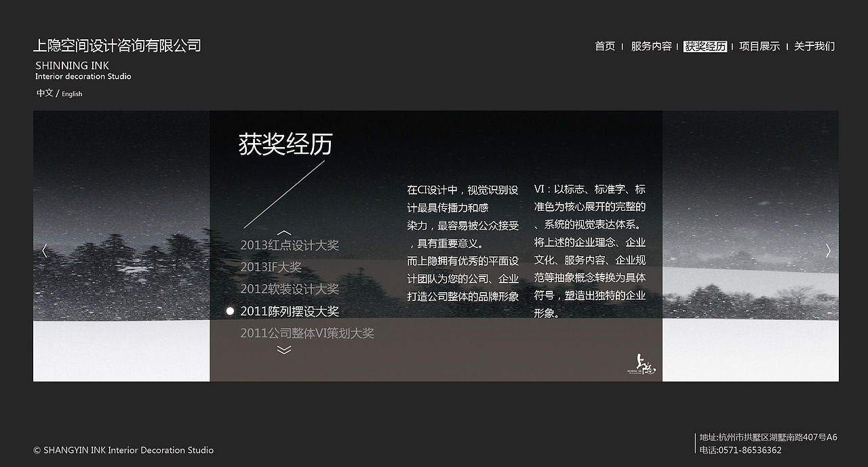Open the 首页 menu item
Viewport: 868px width, 467px height.
click(605, 46)
